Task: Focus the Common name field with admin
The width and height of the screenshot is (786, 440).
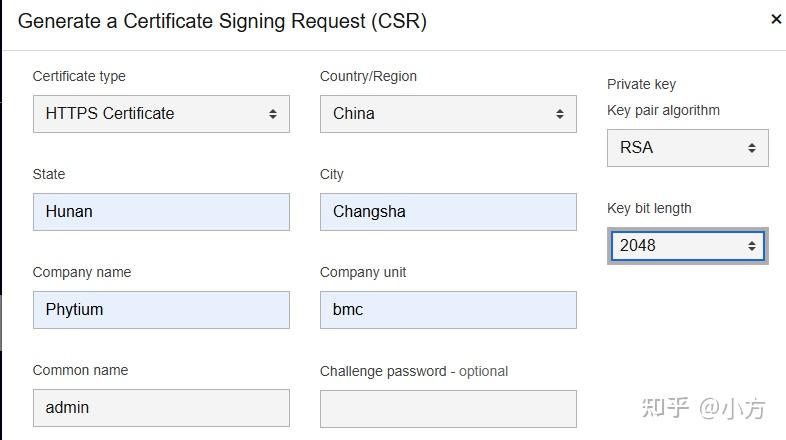Action: coord(161,408)
